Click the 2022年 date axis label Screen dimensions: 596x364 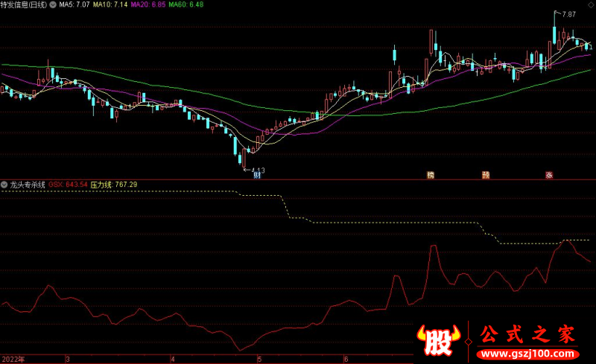(13, 359)
